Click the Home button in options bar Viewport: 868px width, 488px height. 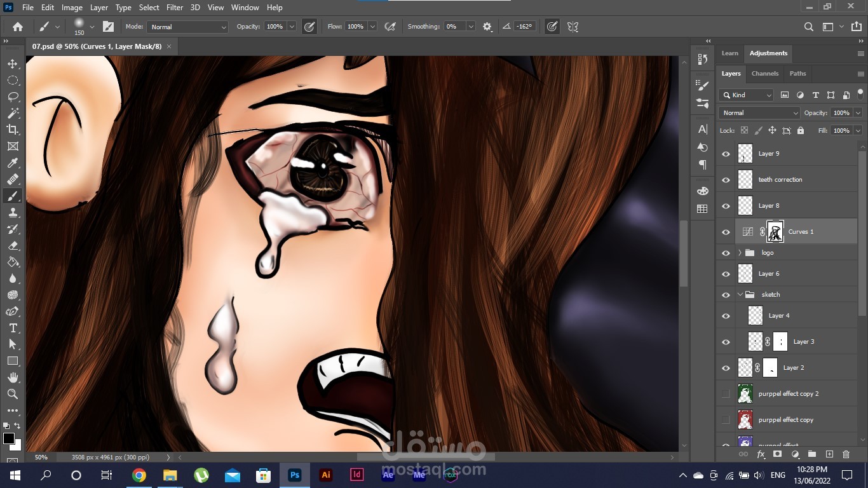click(18, 27)
